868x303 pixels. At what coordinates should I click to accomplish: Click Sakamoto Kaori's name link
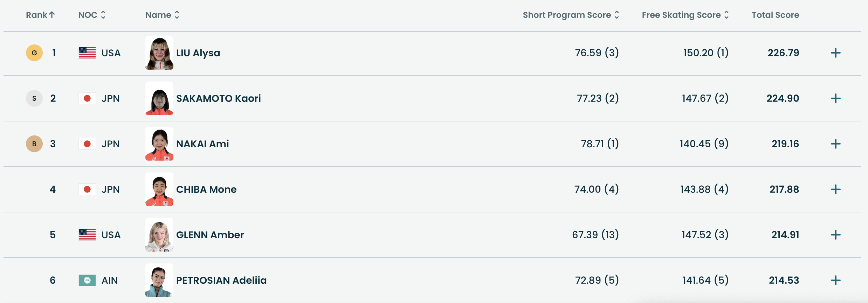click(218, 98)
